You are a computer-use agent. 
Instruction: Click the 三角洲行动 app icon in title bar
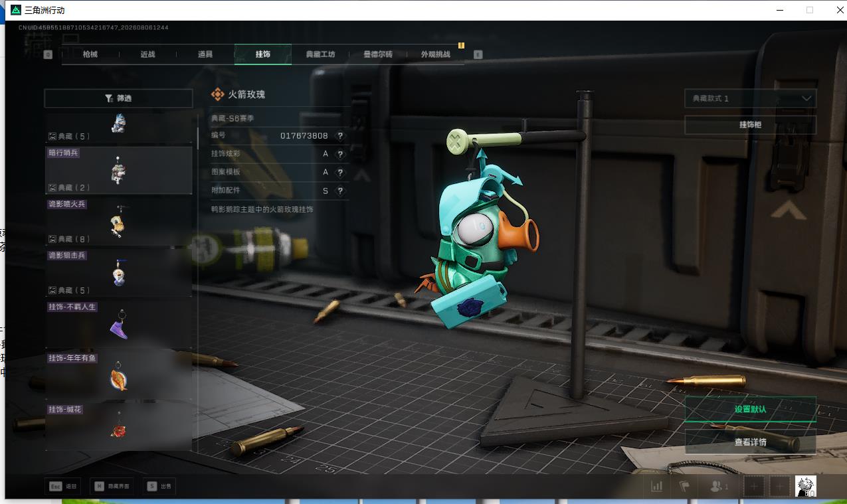click(16, 10)
